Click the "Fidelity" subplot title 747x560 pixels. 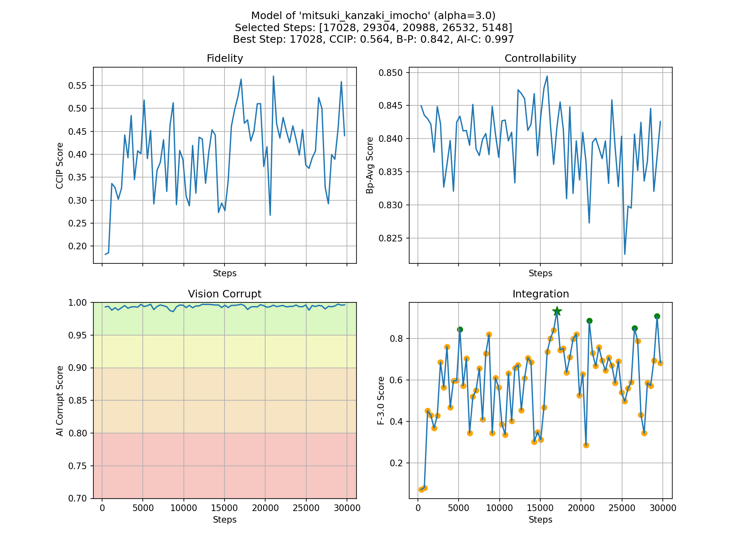click(x=225, y=58)
